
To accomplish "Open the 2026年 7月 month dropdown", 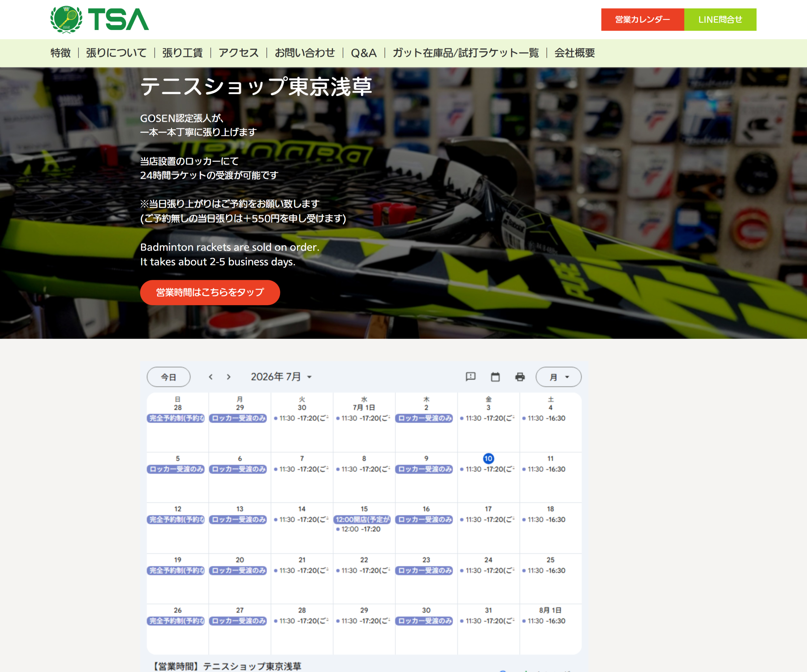I will (x=281, y=377).
